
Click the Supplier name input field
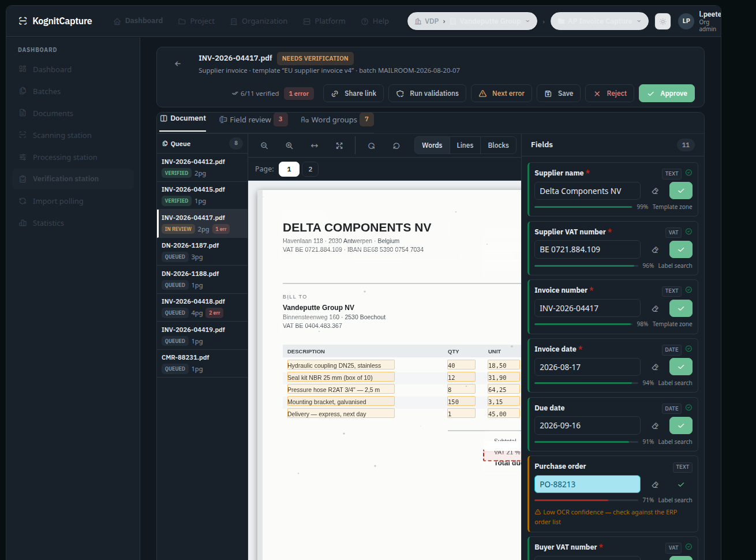pos(587,191)
